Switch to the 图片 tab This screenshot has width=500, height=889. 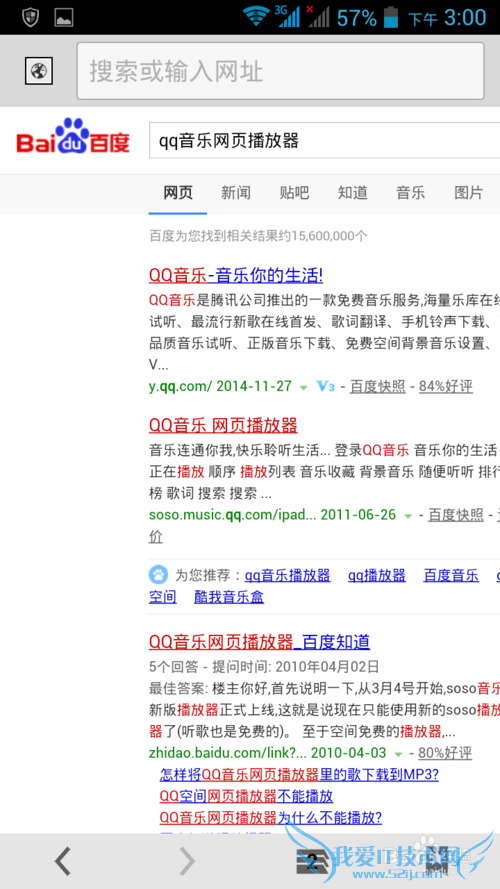(469, 193)
